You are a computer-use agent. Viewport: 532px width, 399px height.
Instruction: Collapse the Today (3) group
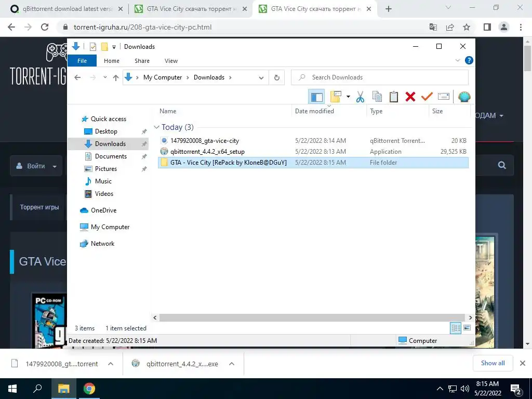click(x=156, y=127)
